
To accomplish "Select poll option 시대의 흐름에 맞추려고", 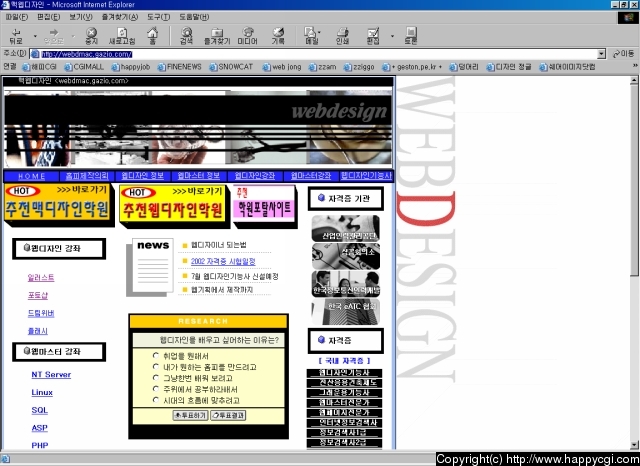I will click(156, 399).
